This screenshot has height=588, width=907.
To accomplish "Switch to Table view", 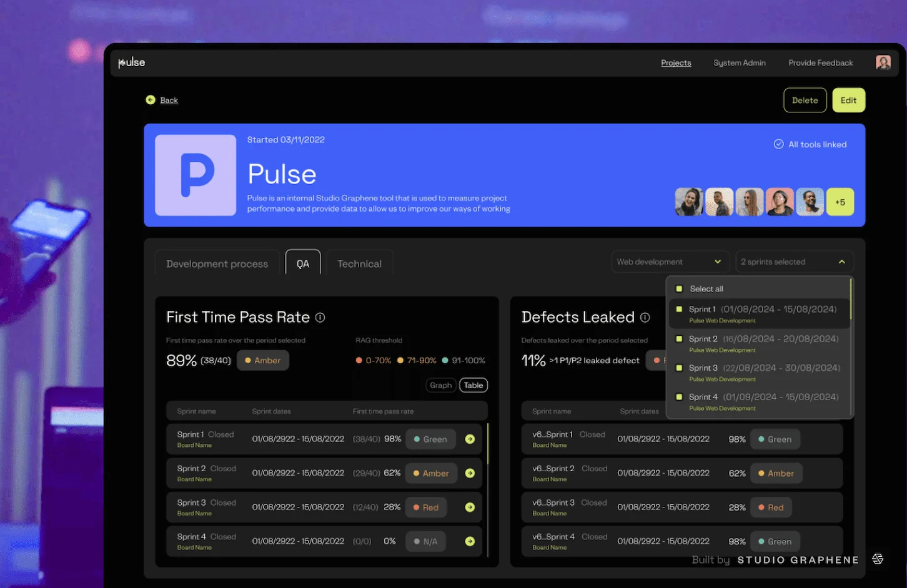I will coord(473,385).
